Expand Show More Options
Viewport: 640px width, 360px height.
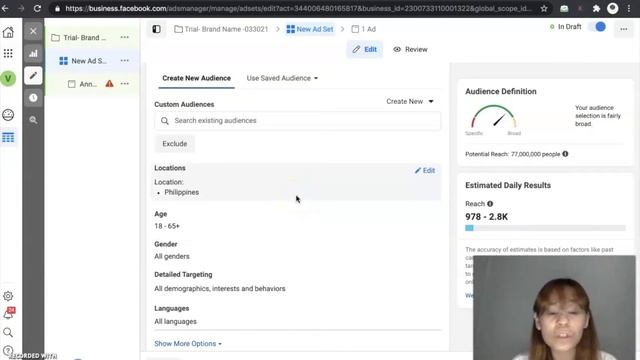click(188, 344)
